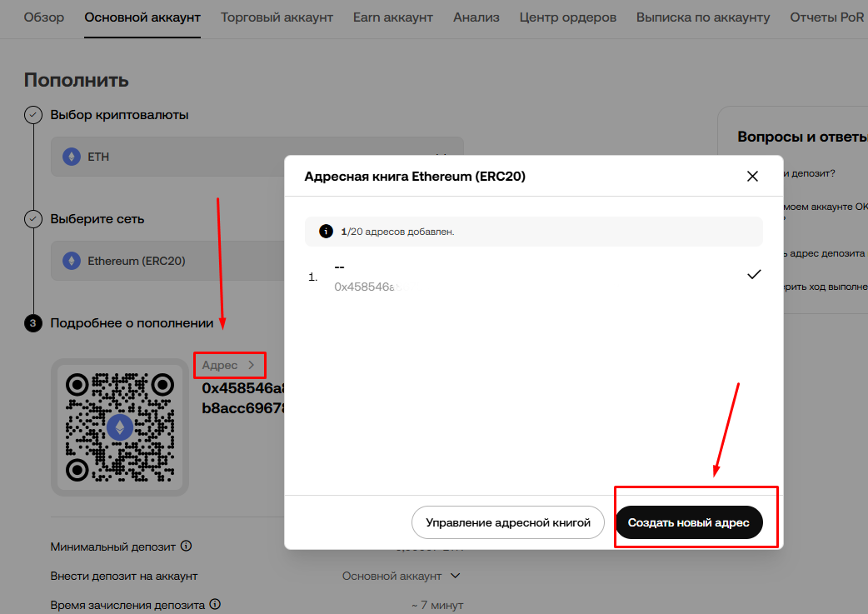Click the checkmark beside address 1

754,274
